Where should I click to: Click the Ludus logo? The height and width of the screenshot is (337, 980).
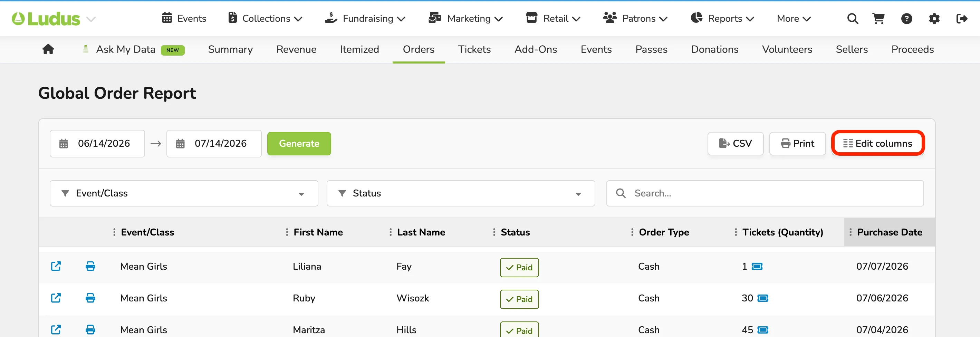(46, 19)
